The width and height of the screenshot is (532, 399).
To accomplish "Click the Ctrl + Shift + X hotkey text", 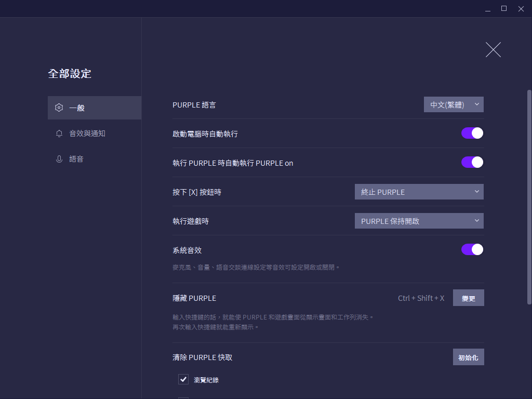I will click(x=421, y=298).
